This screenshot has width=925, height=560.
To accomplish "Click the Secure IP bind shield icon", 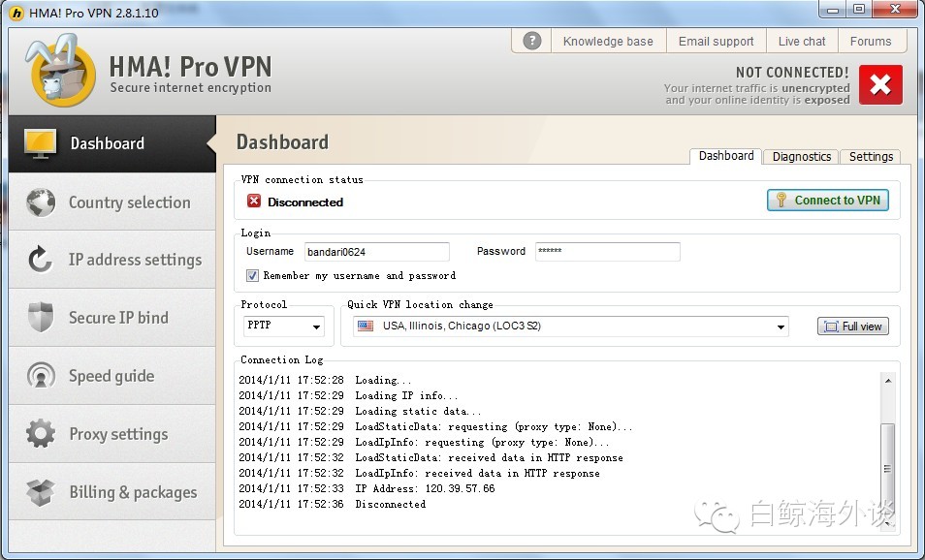I will point(41,317).
